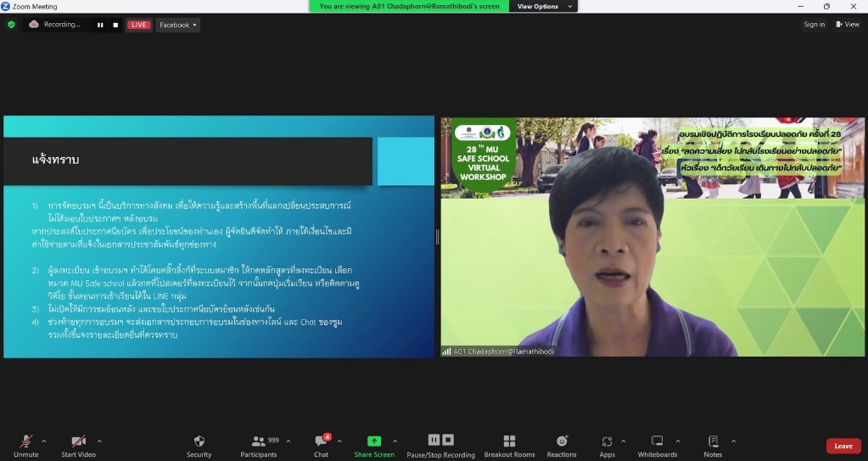Open the Whiteboards tool
Image resolution: width=868 pixels, height=461 pixels.
[x=657, y=446]
